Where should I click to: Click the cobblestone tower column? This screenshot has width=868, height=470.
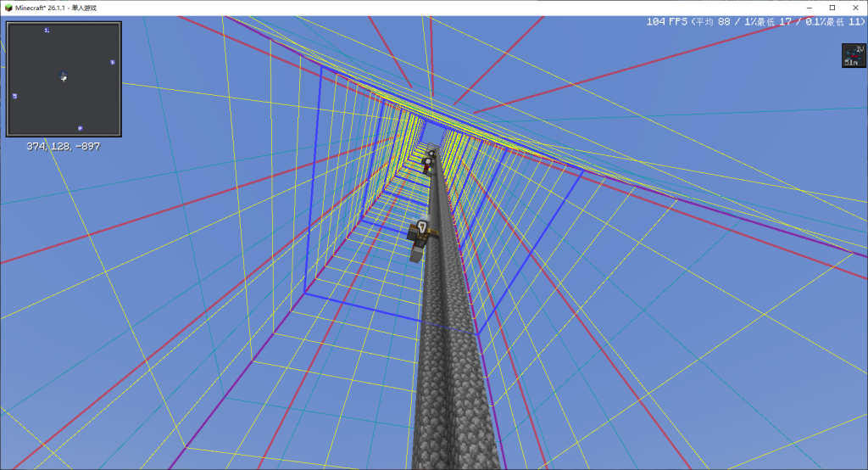pyautogui.click(x=449, y=333)
